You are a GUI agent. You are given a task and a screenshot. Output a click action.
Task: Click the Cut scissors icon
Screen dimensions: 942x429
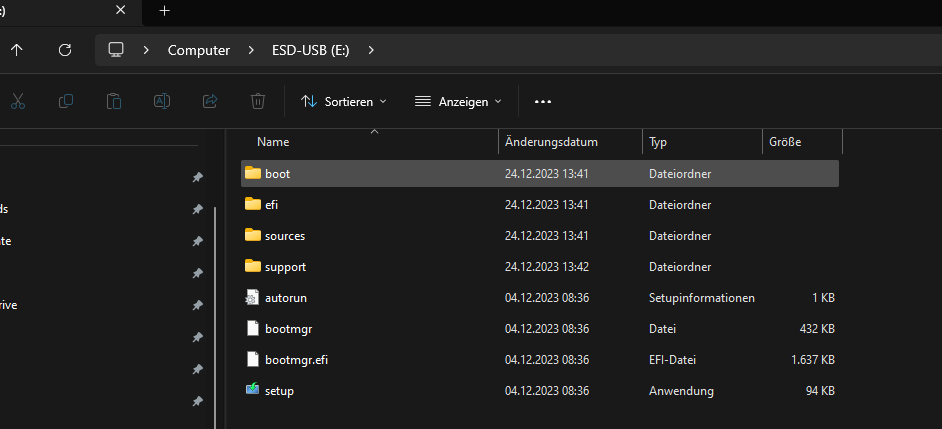[x=18, y=101]
